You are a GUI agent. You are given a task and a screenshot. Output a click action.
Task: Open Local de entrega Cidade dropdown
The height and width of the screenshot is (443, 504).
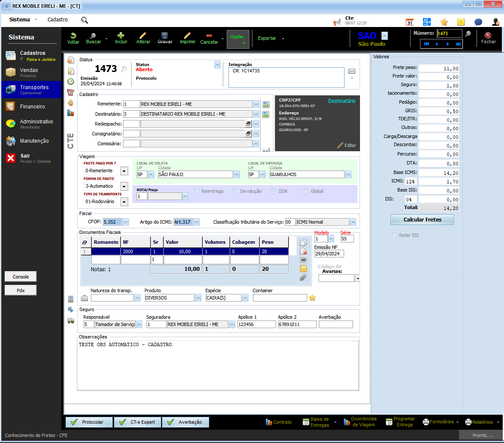(x=348, y=174)
